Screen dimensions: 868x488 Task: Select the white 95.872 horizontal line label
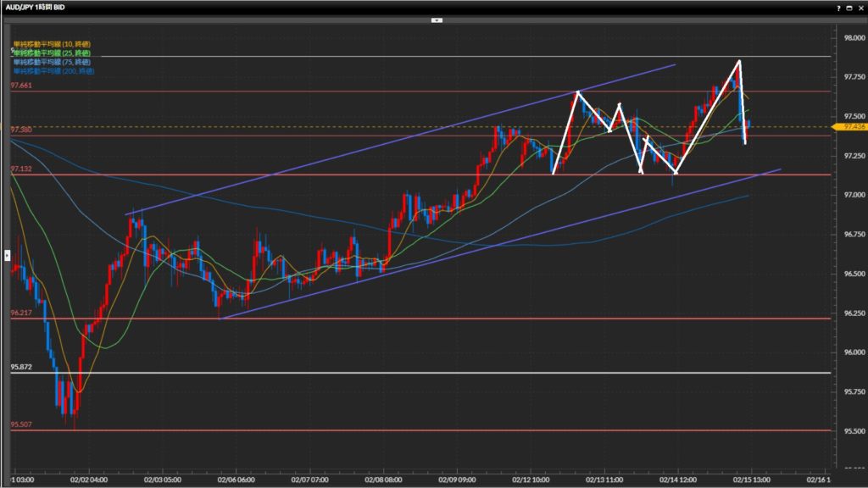pyautogui.click(x=21, y=368)
